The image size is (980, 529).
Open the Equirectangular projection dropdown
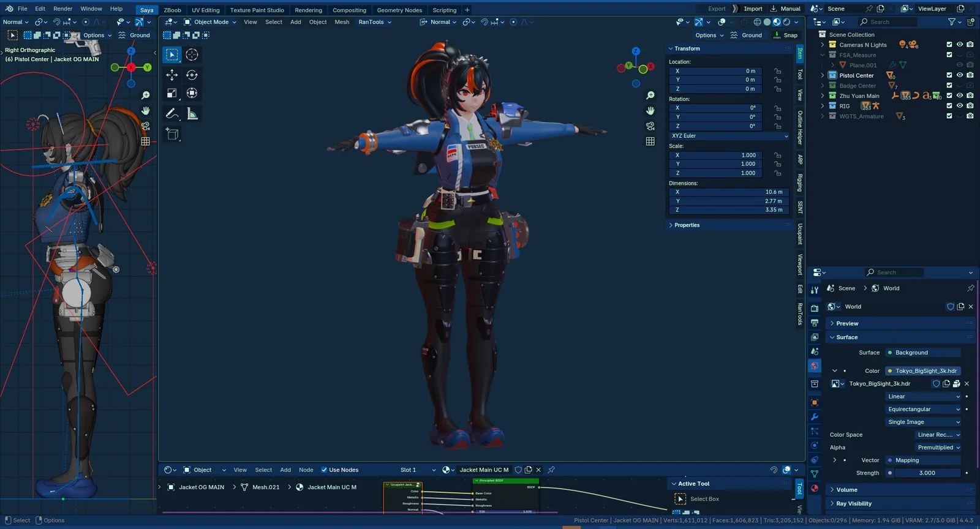[924, 410]
